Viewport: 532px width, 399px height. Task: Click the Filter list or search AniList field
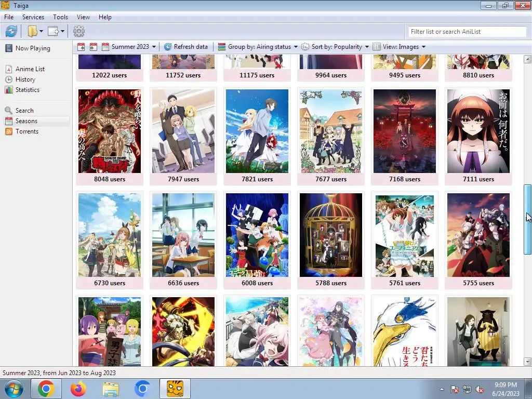467,32
